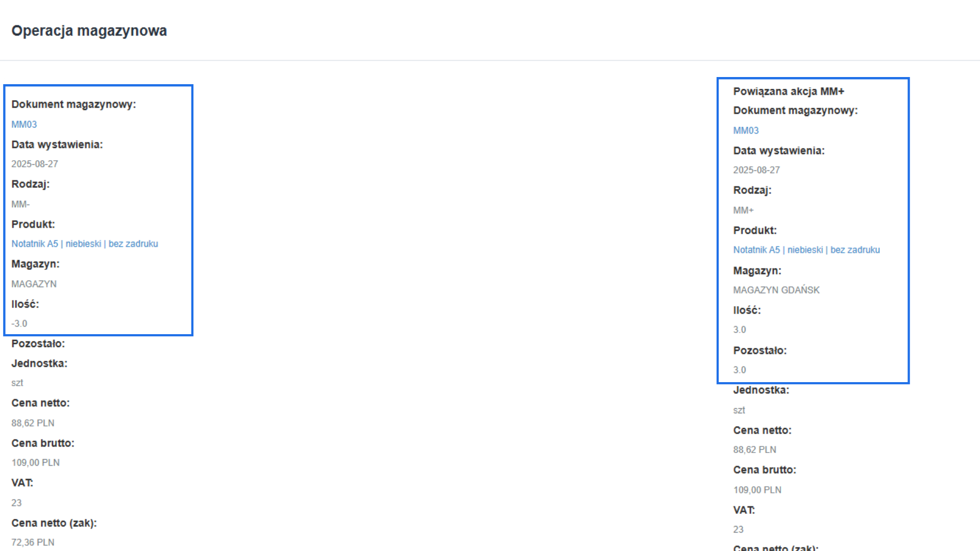Click the MM- value under Rodzaj
980x551 pixels.
pos(20,205)
